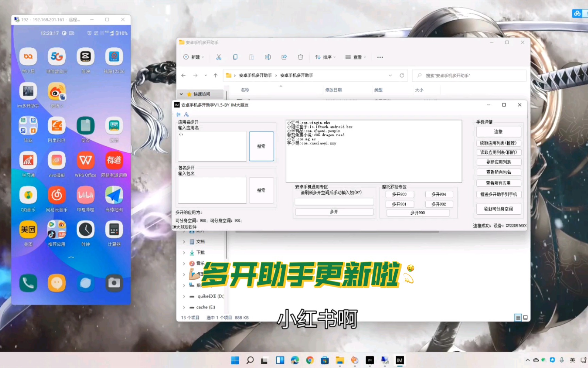Click the Explorer search box

(470, 75)
